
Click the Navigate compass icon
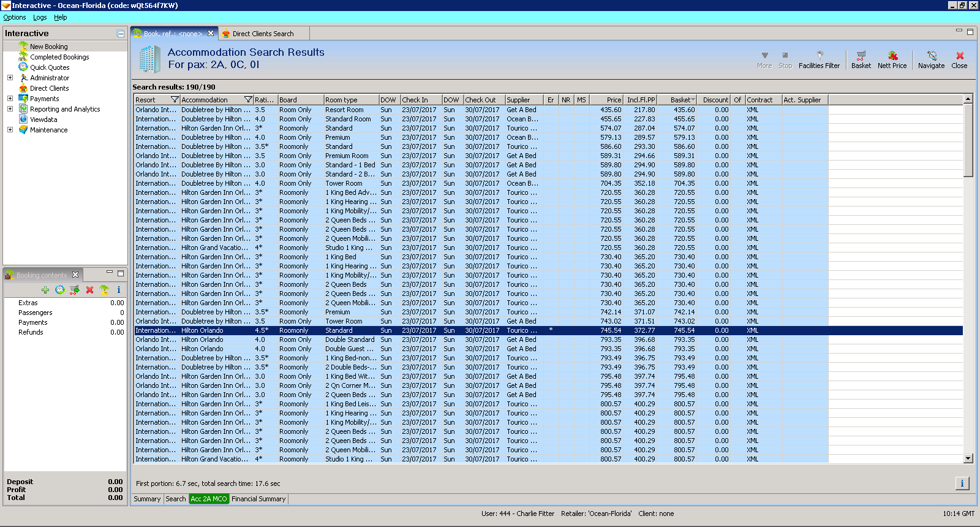(x=932, y=56)
